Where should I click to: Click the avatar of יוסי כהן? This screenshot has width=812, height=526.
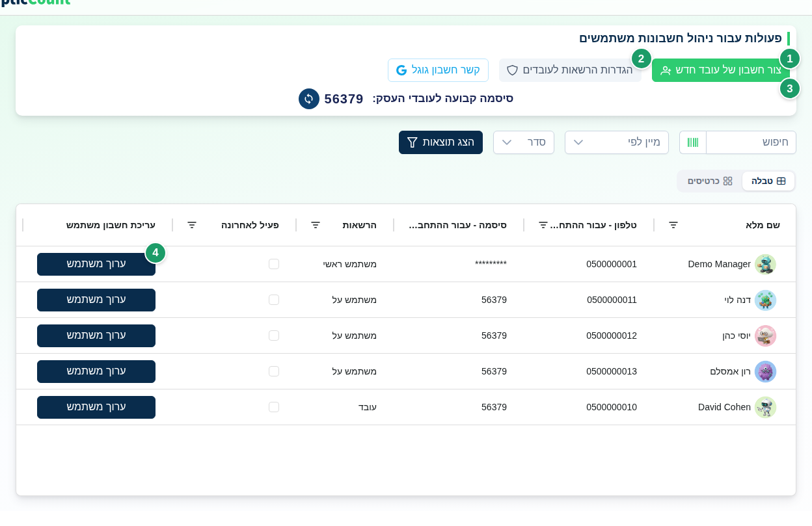click(x=765, y=336)
